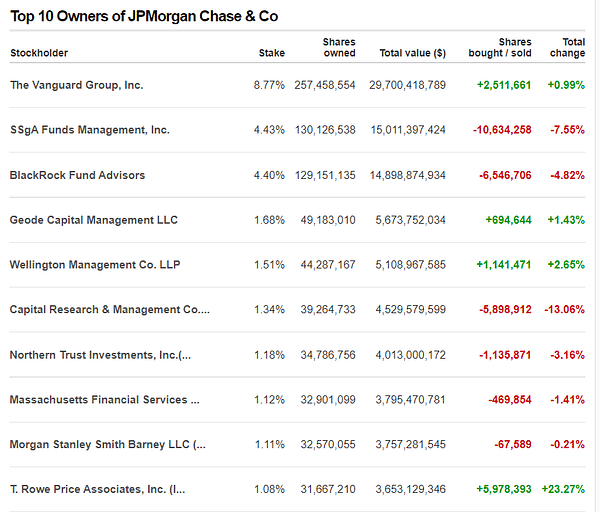600x512 pixels.
Task: Click Vanguard's 8.77% stake value
Action: pyautogui.click(x=269, y=85)
